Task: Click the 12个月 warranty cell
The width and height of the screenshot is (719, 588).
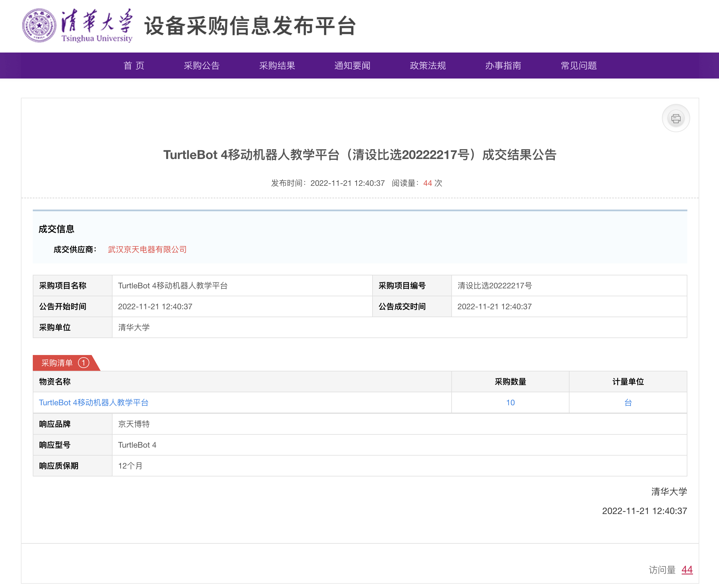Action: [399, 466]
